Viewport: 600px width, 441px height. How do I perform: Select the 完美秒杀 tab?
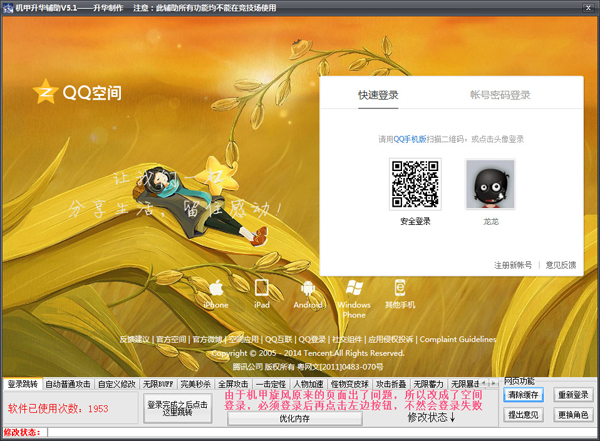[196, 384]
